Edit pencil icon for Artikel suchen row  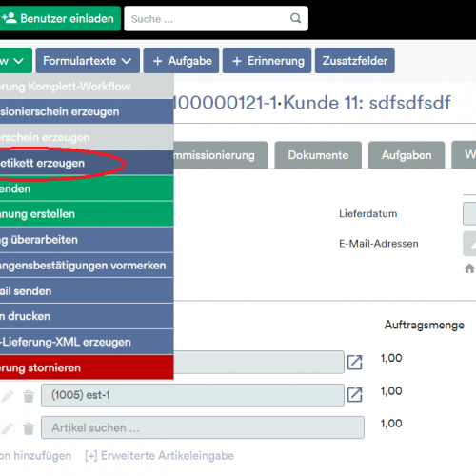7,428
